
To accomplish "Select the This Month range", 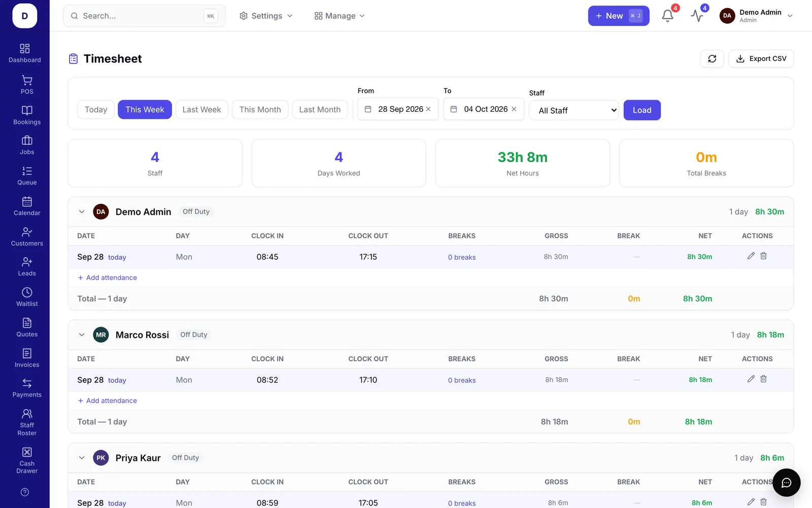I will (x=260, y=110).
